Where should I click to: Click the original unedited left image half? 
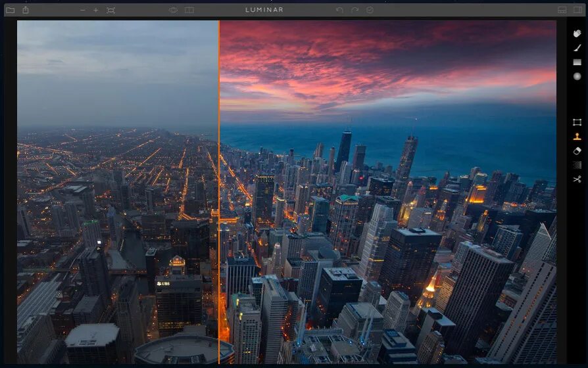(x=117, y=192)
